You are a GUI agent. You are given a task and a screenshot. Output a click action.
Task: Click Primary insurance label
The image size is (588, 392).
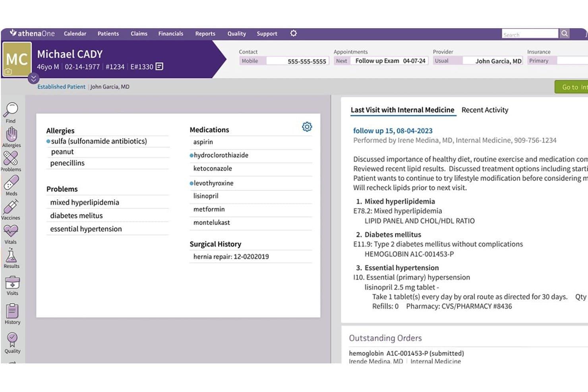pos(539,61)
